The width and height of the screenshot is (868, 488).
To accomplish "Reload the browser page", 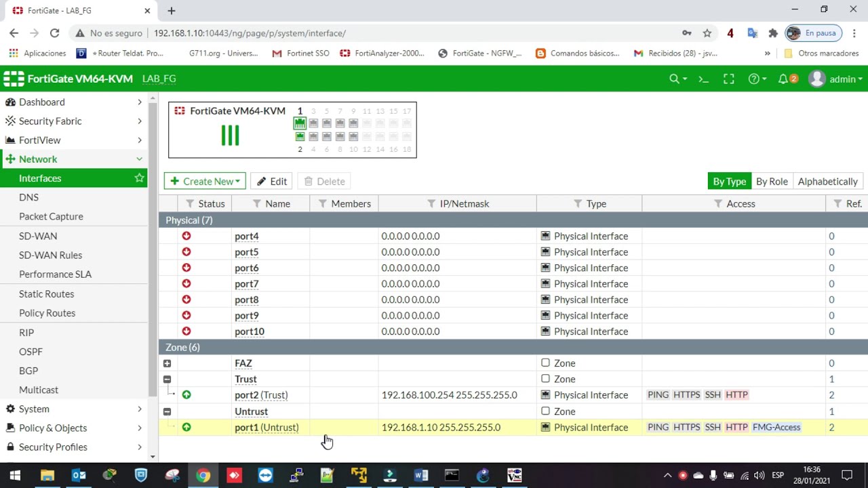I will tap(54, 33).
